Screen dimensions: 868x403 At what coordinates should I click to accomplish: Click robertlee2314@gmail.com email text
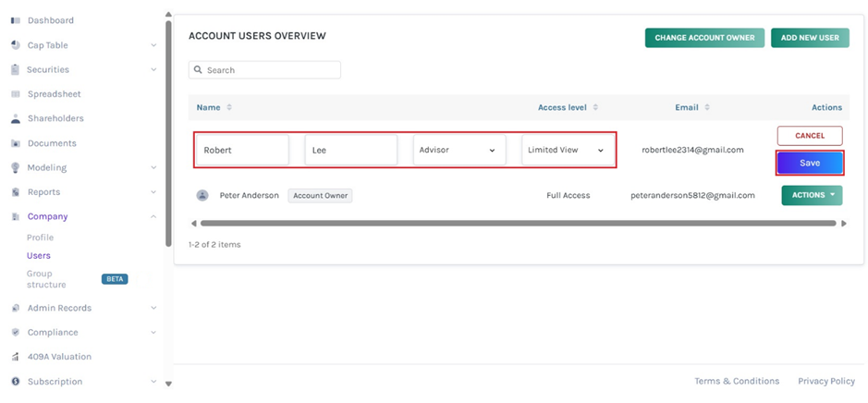click(x=693, y=150)
